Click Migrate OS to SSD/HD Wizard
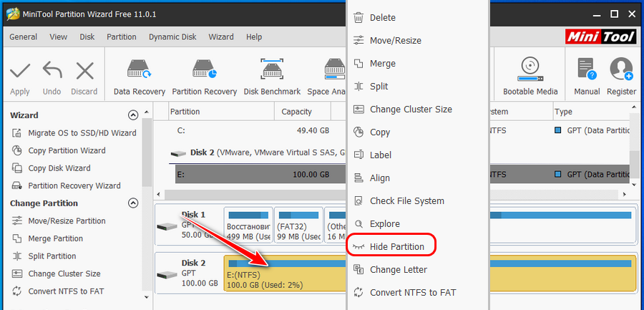The width and height of the screenshot is (644, 310). [82, 133]
